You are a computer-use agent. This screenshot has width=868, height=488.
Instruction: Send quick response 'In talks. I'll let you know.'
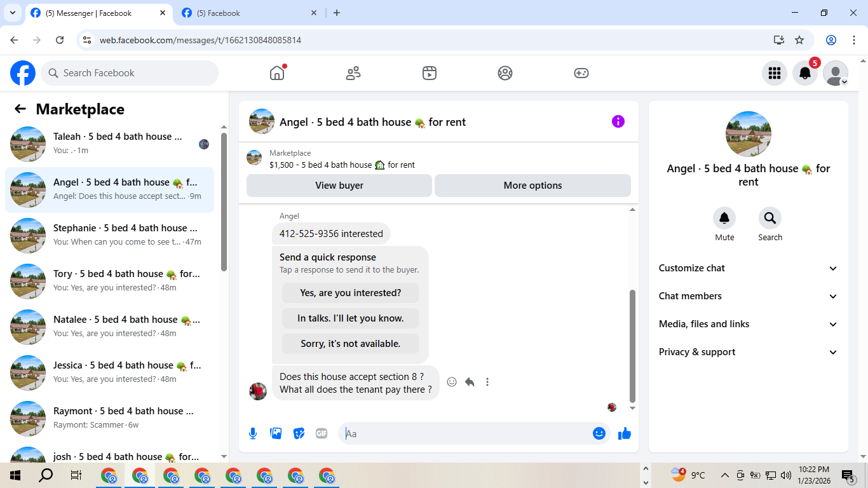(x=351, y=318)
